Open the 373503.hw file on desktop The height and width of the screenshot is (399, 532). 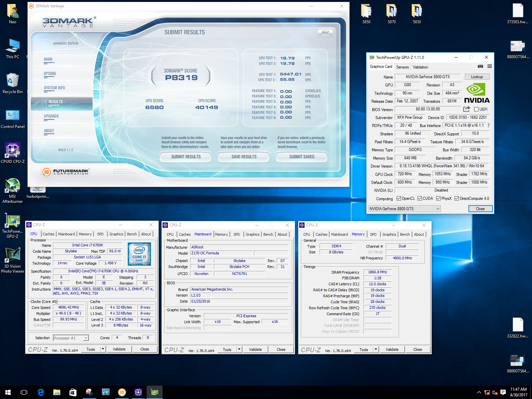(x=518, y=14)
